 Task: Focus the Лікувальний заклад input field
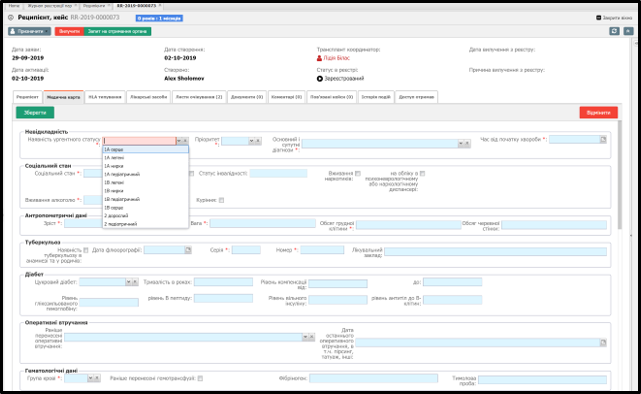click(495, 251)
